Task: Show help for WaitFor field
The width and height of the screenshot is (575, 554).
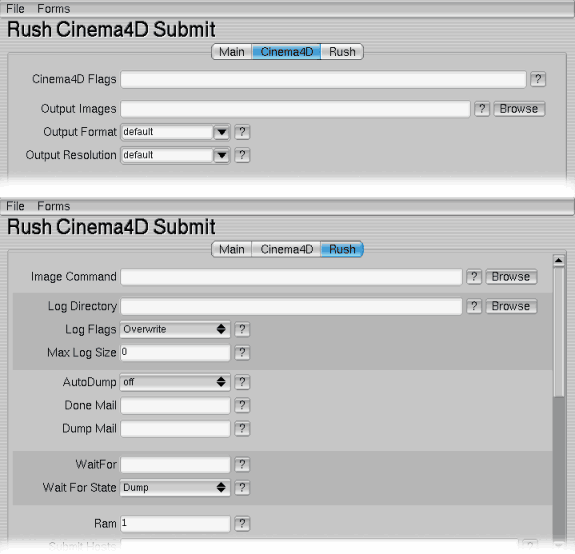Action: click(x=242, y=465)
